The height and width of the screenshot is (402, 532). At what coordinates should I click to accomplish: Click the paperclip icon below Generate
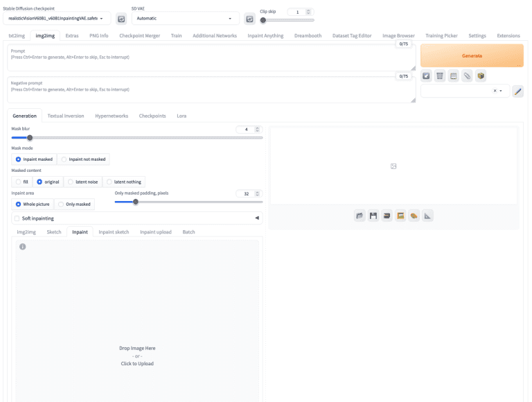click(467, 76)
